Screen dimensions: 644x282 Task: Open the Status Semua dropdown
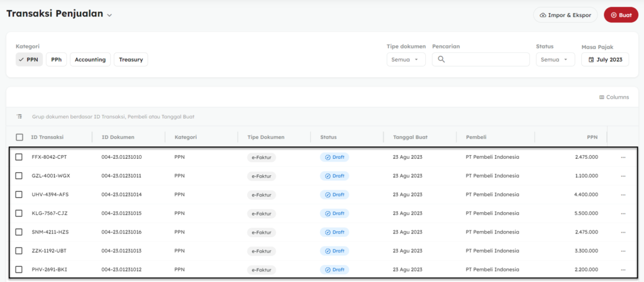(x=555, y=60)
